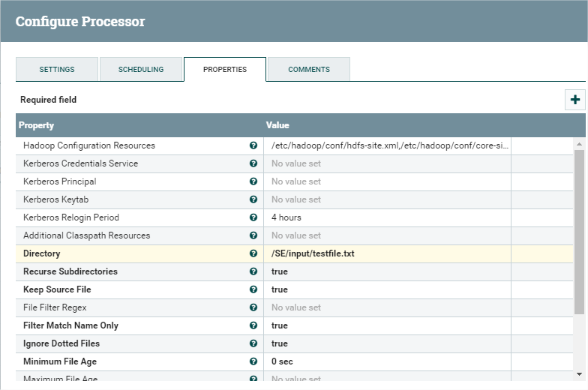Click help icon next to Minimum File Age

253,361
